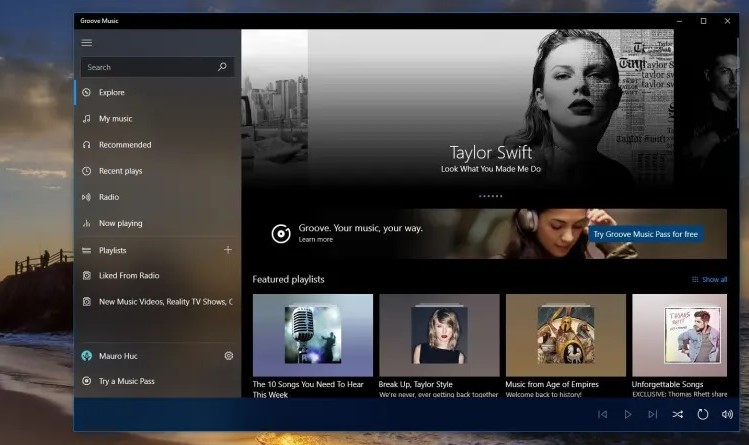Viewport: 749px width, 445px height.
Task: Focus the Search input field
Action: click(x=157, y=67)
